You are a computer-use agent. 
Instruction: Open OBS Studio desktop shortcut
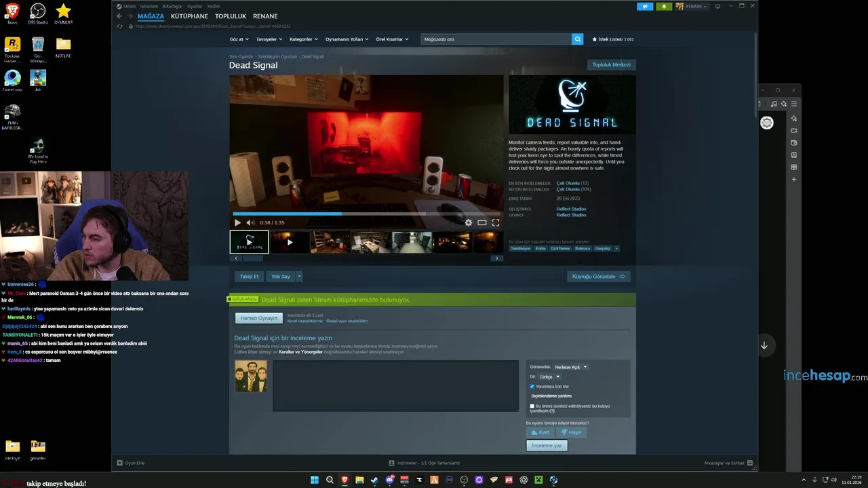(x=38, y=14)
